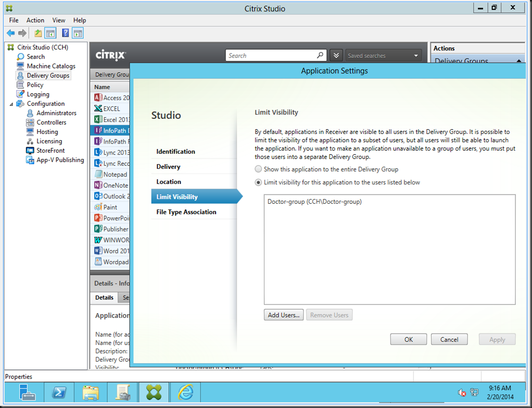Select the Wordpad application row
Image resolution: width=532 pixels, height=408 pixels.
pyautogui.click(x=110, y=262)
